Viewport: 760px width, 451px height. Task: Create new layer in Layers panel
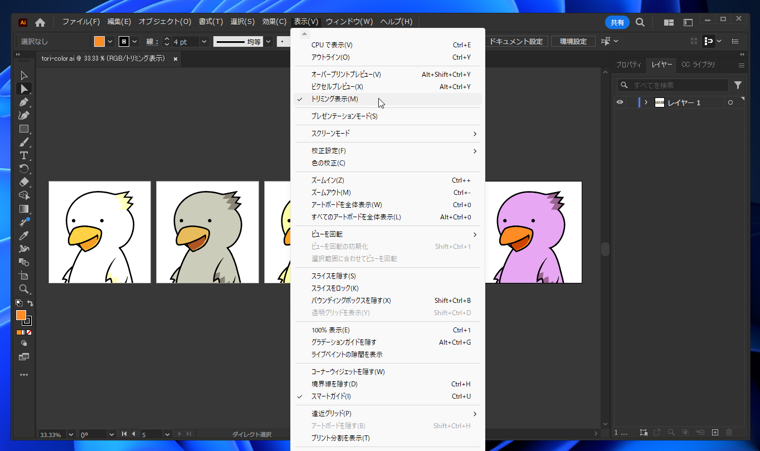[x=715, y=432]
